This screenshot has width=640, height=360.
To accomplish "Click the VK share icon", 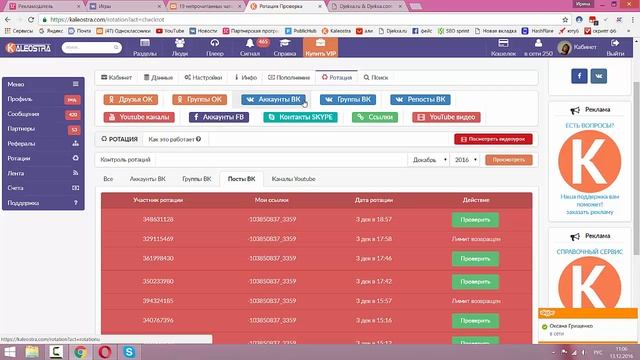I will click(598, 76).
